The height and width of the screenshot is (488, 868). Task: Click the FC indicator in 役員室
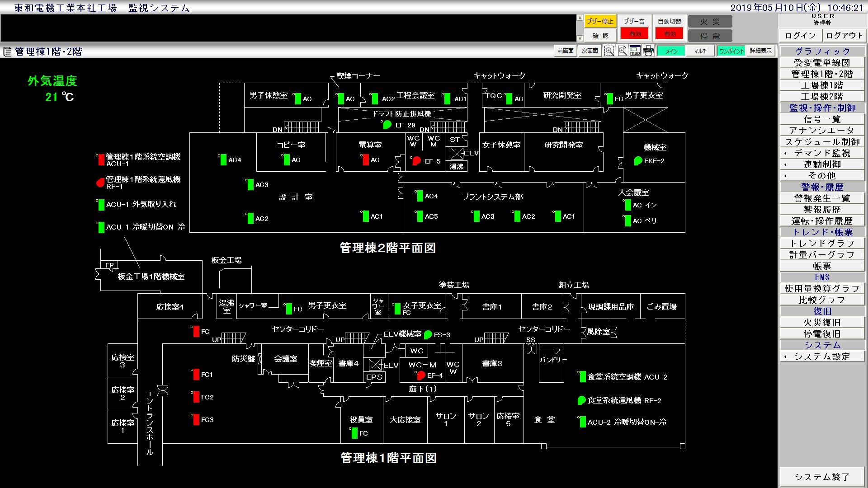(x=354, y=433)
